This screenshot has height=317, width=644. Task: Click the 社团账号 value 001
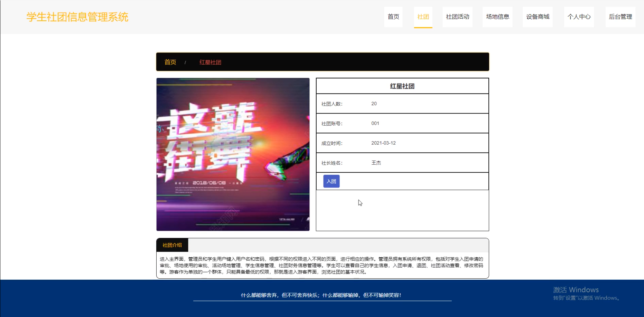point(375,123)
